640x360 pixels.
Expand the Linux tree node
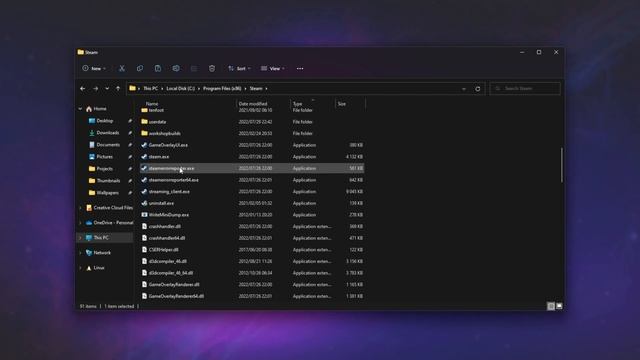click(80, 268)
